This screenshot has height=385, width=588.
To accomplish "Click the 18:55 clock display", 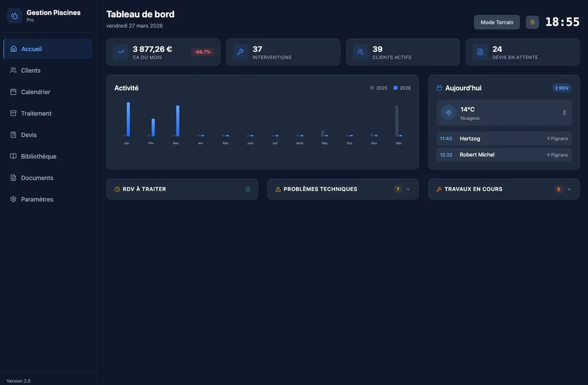I will [563, 22].
